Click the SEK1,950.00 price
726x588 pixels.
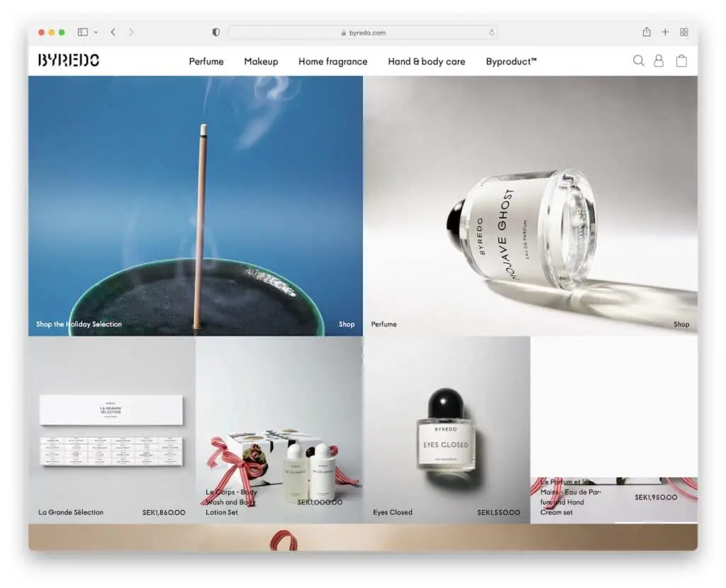[656, 497]
